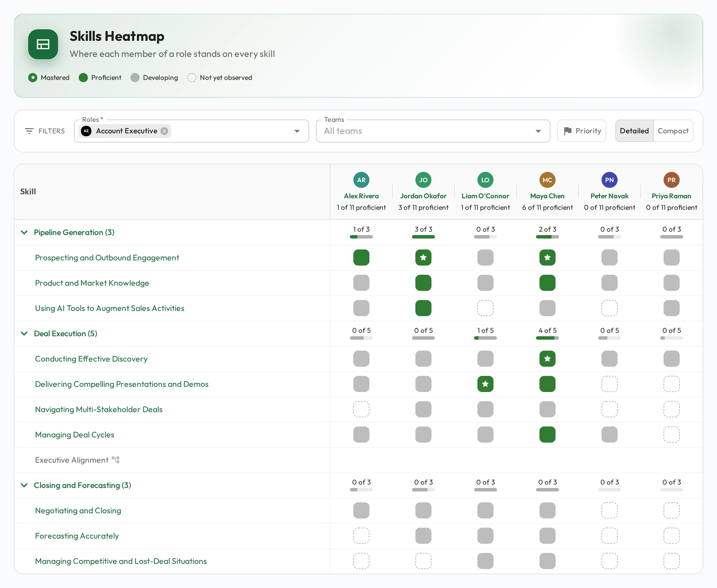Collapse the Deal Execution group chevron
The image size is (717, 588).
[24, 334]
